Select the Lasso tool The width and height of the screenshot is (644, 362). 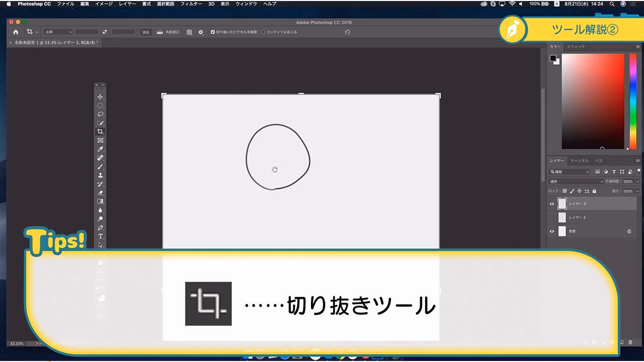(x=100, y=114)
